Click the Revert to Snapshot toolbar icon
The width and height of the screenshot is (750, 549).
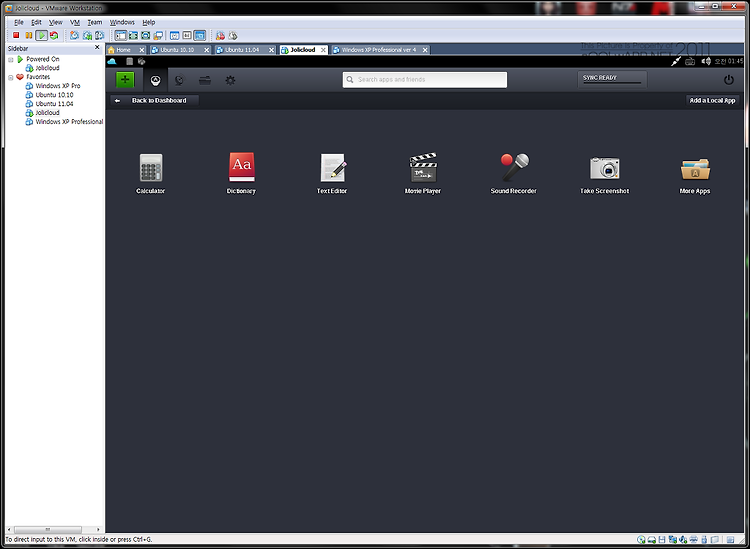click(x=87, y=35)
